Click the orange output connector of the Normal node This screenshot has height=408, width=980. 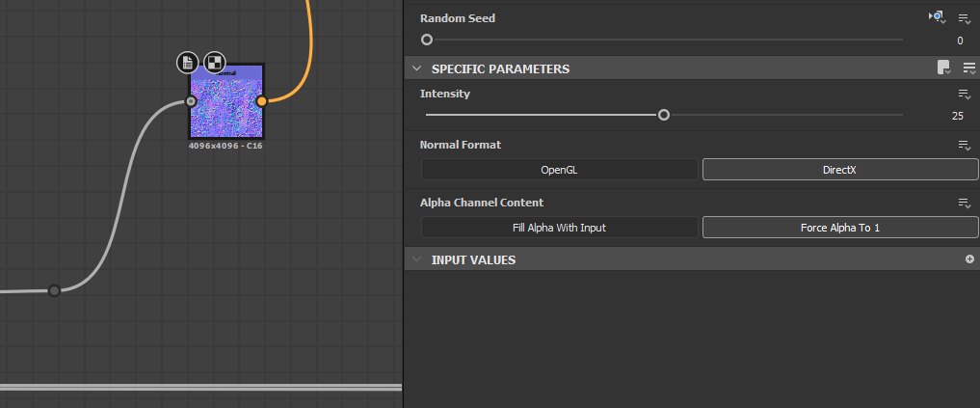(261, 100)
